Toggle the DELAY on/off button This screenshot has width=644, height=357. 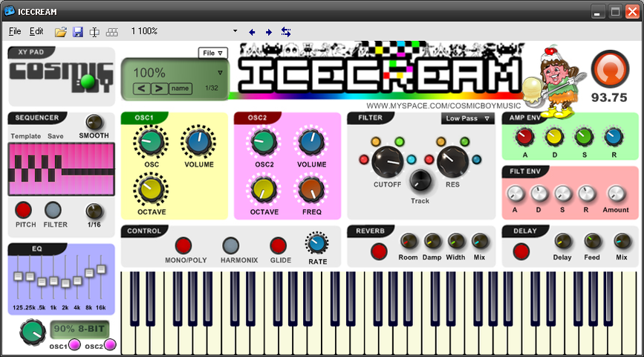pos(521,251)
